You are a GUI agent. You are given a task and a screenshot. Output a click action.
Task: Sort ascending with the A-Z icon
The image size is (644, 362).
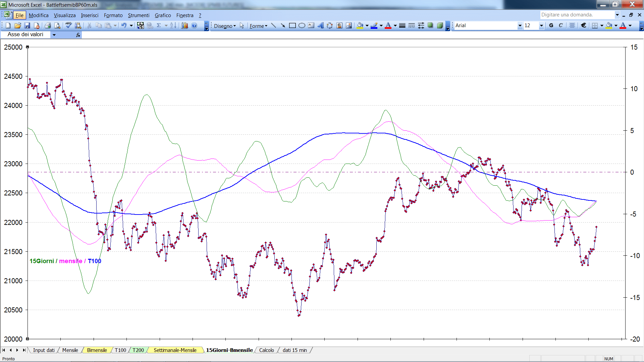click(x=173, y=25)
